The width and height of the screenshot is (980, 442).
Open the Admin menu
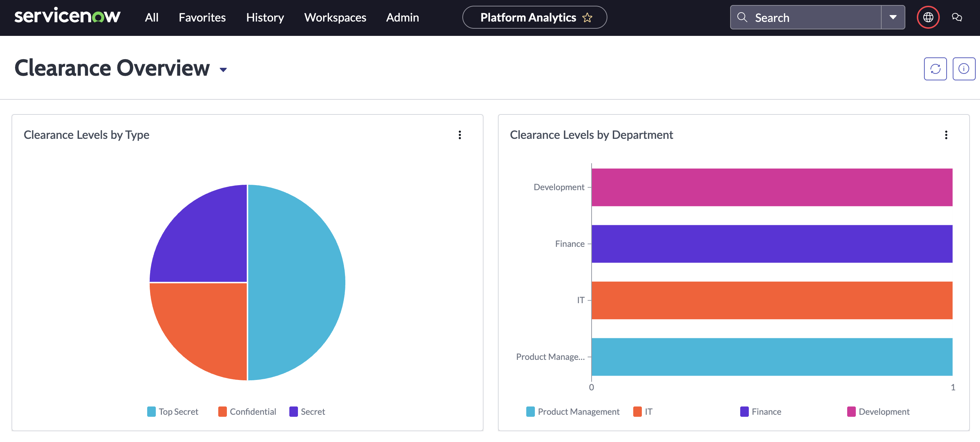402,18
